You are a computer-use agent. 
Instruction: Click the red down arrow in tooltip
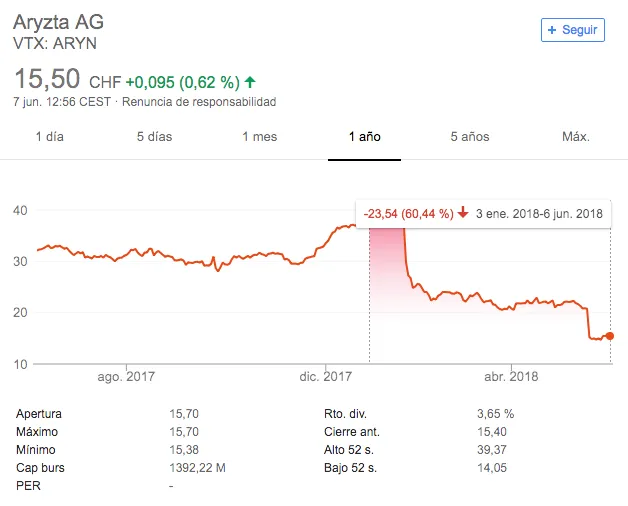[x=464, y=213]
